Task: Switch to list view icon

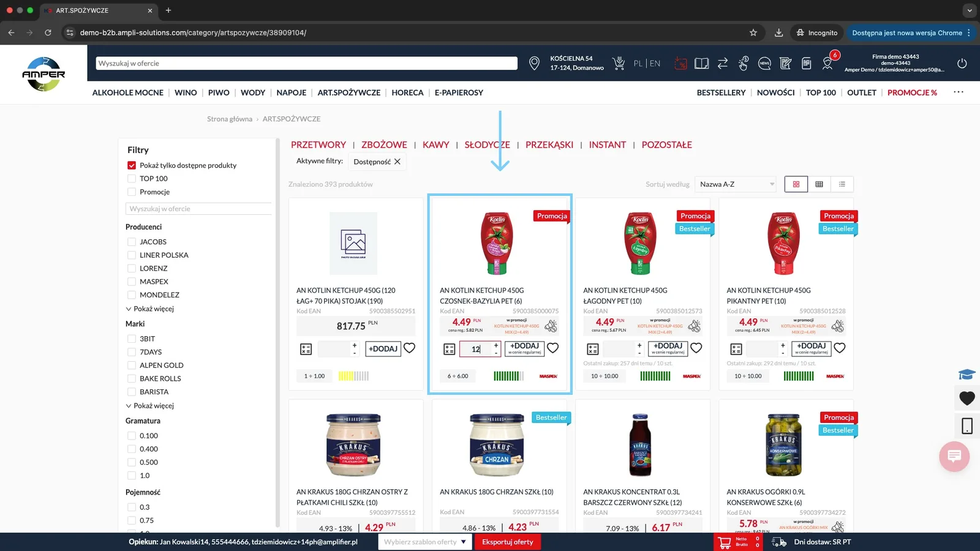Action: click(x=842, y=184)
